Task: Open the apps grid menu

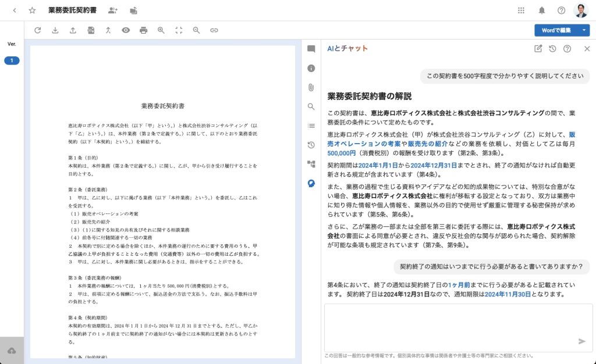Action: pyautogui.click(x=521, y=10)
